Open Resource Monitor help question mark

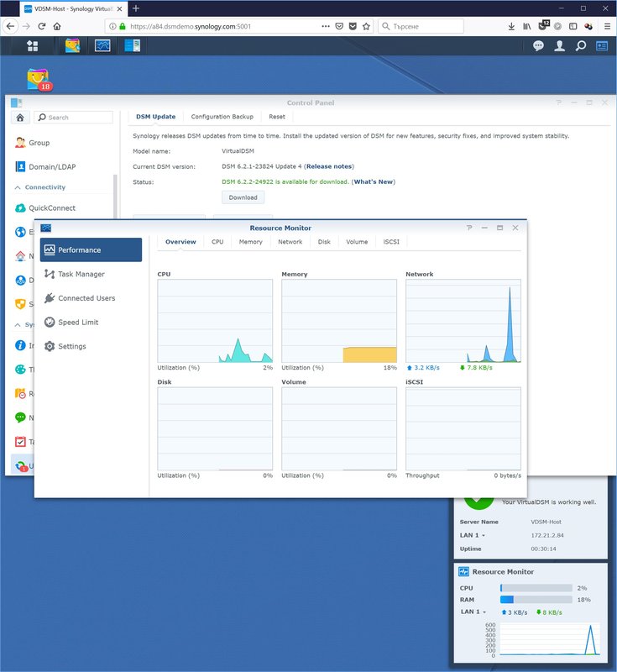click(469, 228)
